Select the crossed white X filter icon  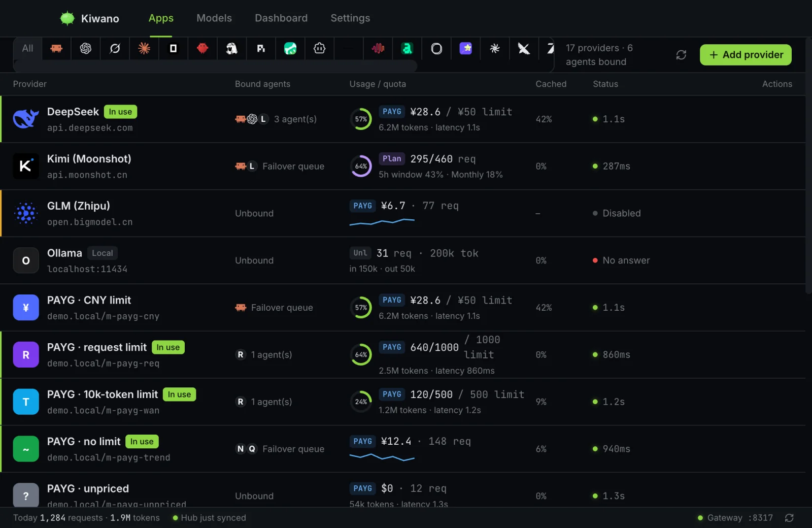(x=524, y=48)
